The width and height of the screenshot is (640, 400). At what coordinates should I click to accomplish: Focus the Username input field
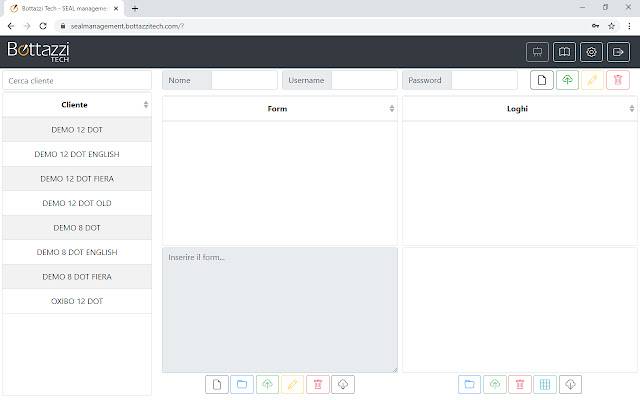pos(364,80)
